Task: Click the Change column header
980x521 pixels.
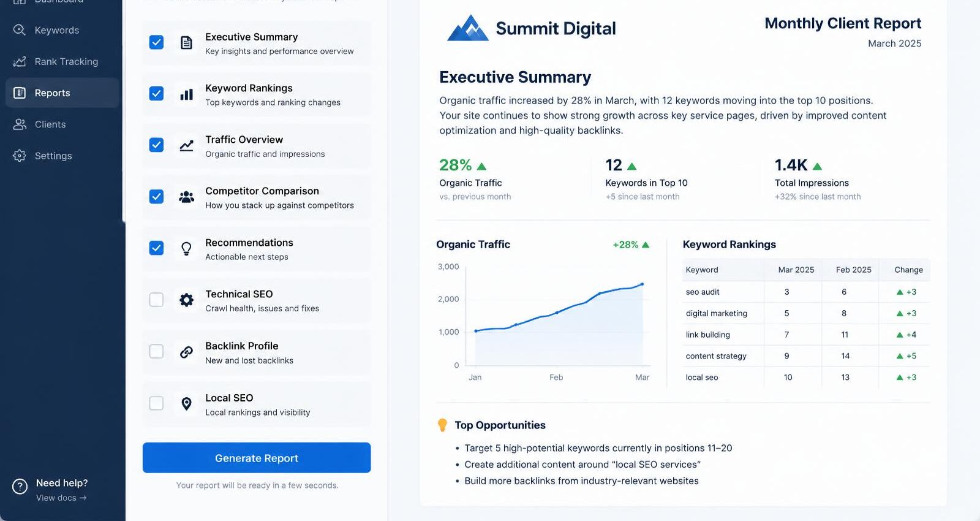Action: point(908,270)
